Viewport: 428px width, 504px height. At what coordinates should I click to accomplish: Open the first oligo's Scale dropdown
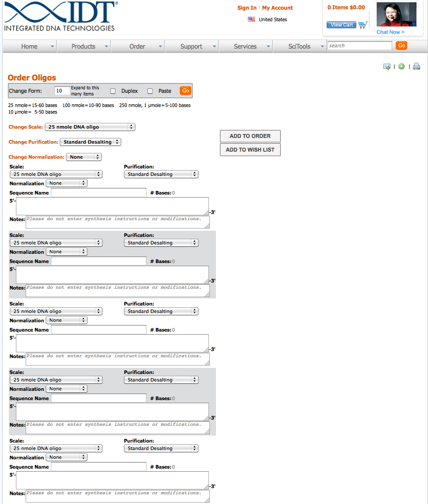click(56, 174)
